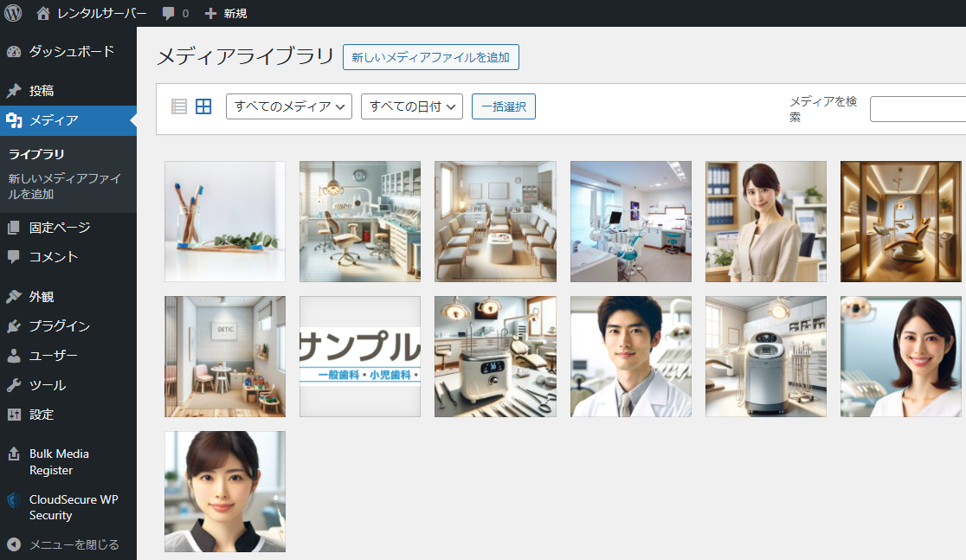Select the toothbrush image thumbnail

coord(225,221)
